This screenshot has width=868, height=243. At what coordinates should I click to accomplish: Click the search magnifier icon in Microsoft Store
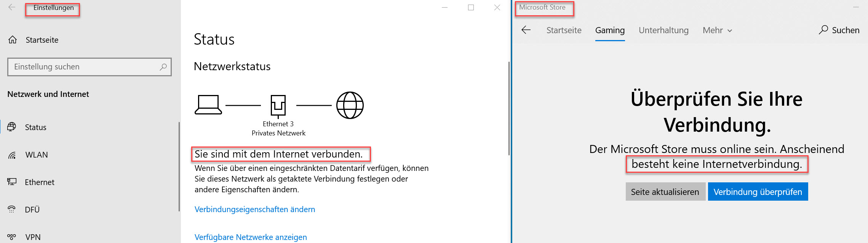pos(823,30)
